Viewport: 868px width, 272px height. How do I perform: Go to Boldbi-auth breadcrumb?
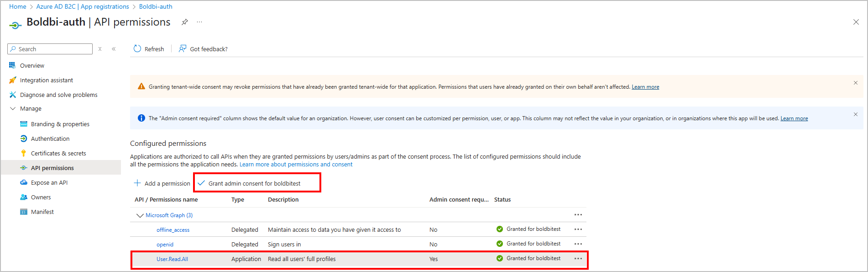pyautogui.click(x=156, y=6)
